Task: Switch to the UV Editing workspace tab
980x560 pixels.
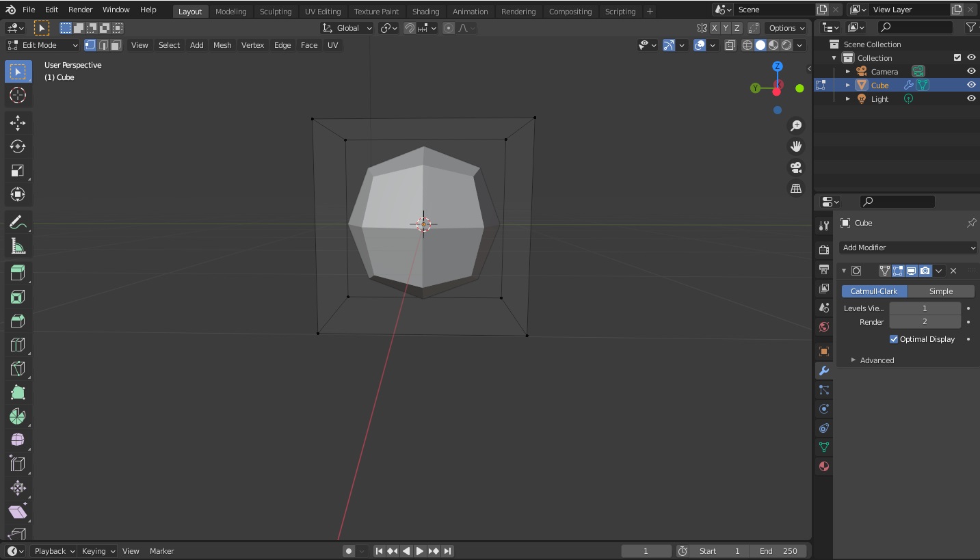Action: 323,12
